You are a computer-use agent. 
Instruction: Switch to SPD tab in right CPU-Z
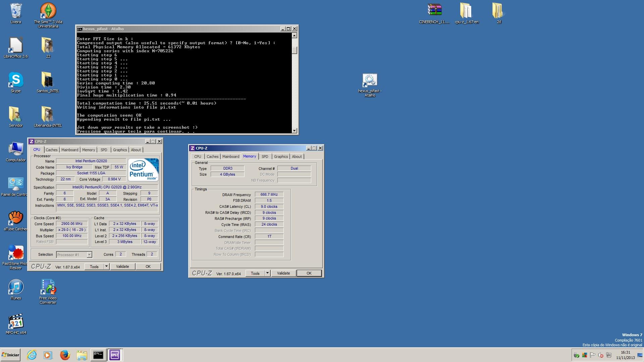(x=265, y=157)
